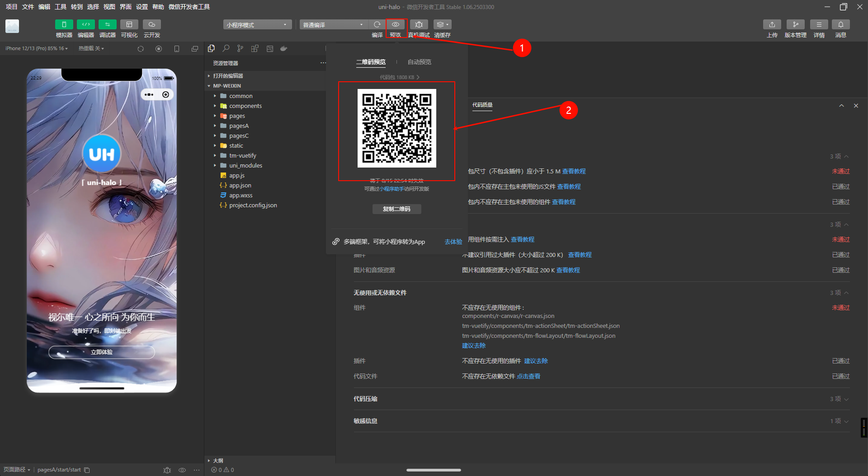Screen dimensions: 868x476
Task: Click the view link for no-dependency files
Action: (528, 376)
